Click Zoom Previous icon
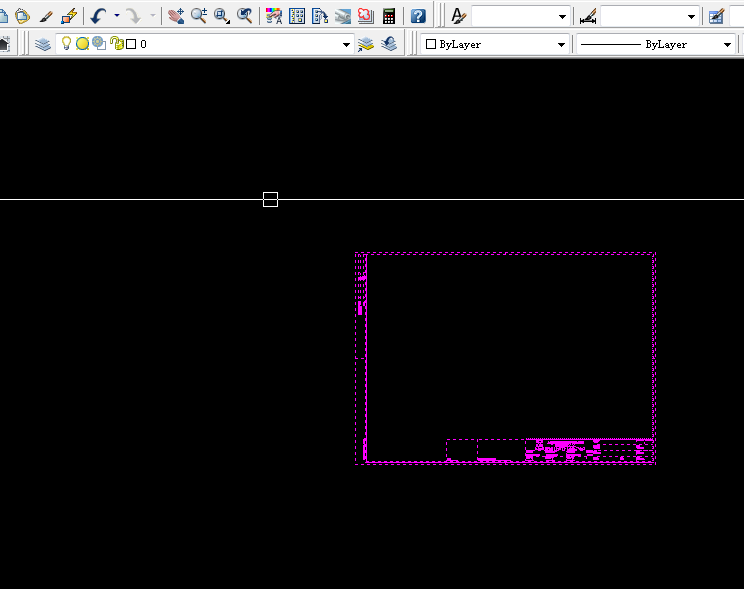744x589 pixels. click(x=245, y=16)
